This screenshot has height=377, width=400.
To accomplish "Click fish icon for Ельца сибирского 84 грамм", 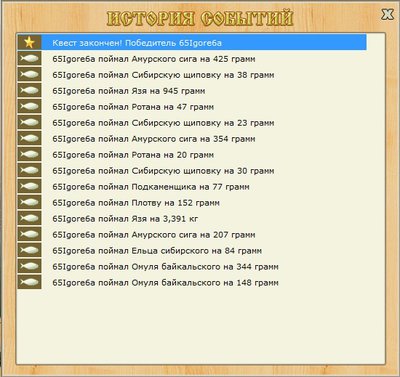I will click(x=29, y=251).
